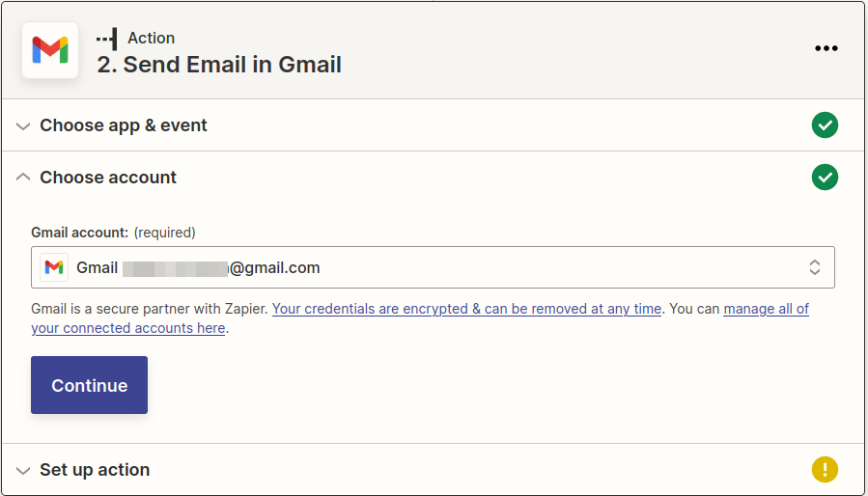This screenshot has height=496, width=868.
Task: Click the action step path icon
Action: pyautogui.click(x=107, y=39)
